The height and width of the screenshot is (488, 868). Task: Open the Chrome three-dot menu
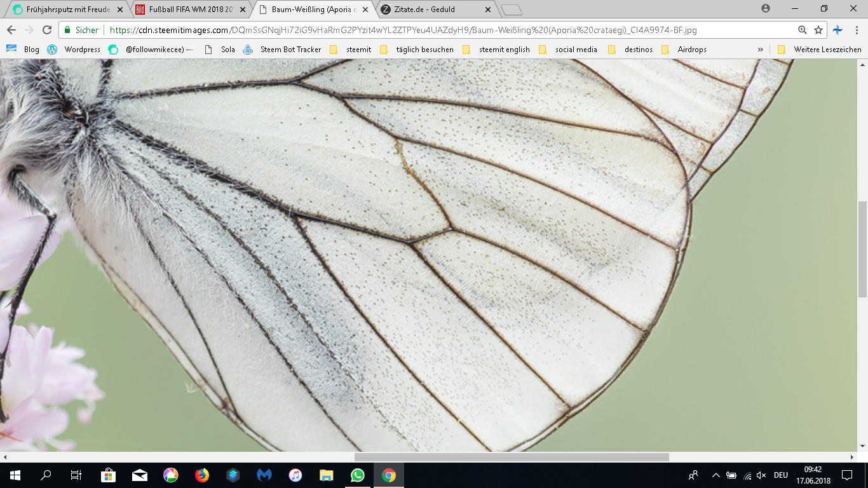856,30
